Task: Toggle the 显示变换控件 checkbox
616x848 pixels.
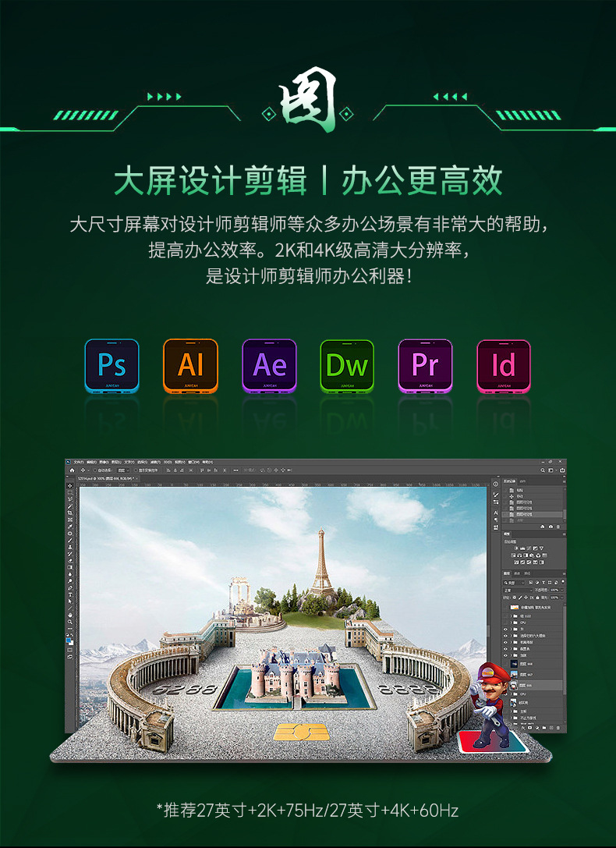Action: [x=136, y=470]
